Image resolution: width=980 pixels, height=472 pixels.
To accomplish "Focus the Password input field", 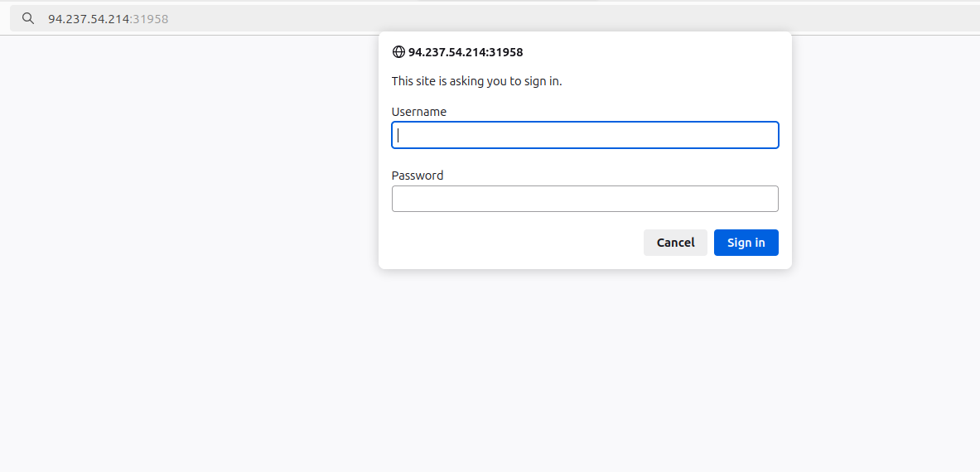I will [584, 199].
